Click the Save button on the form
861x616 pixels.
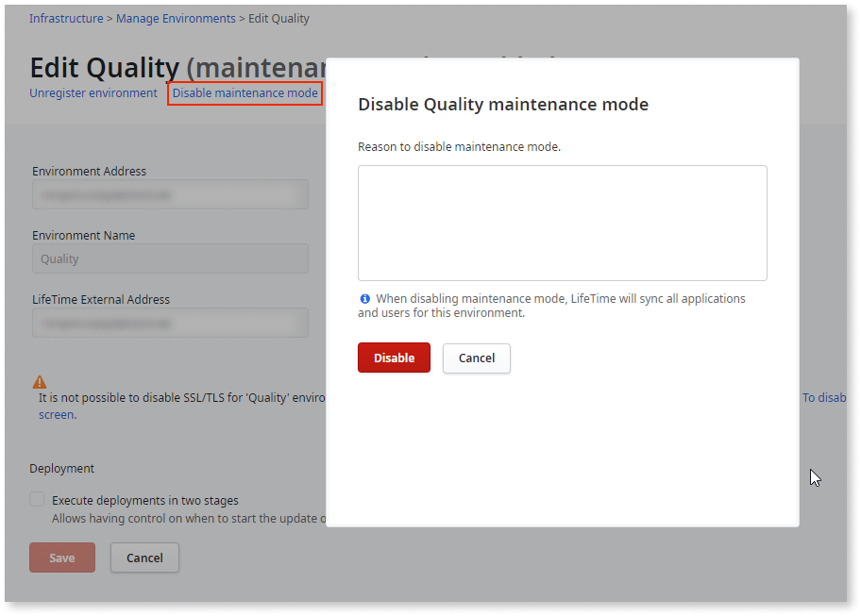[61, 558]
